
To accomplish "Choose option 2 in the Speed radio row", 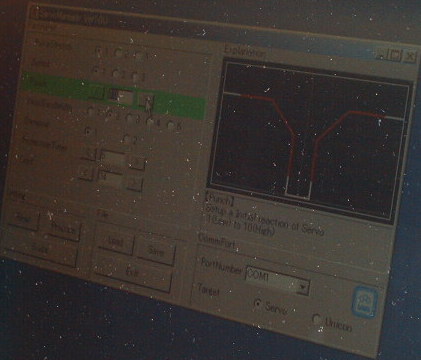I will pos(116,73).
